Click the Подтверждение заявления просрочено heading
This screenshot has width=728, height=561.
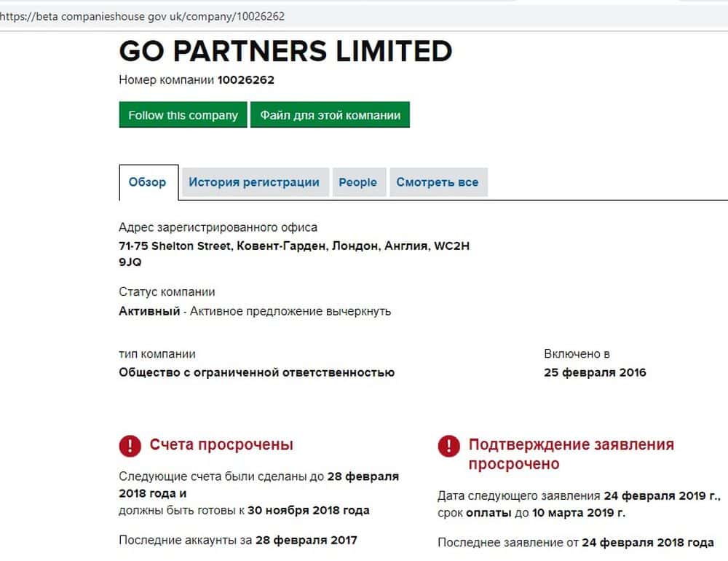click(x=571, y=454)
